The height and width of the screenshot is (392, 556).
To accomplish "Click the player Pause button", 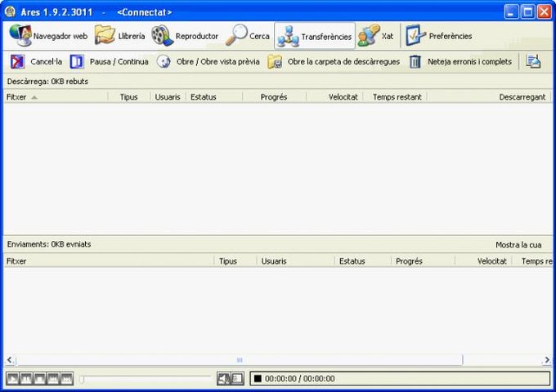I will (x=26, y=379).
